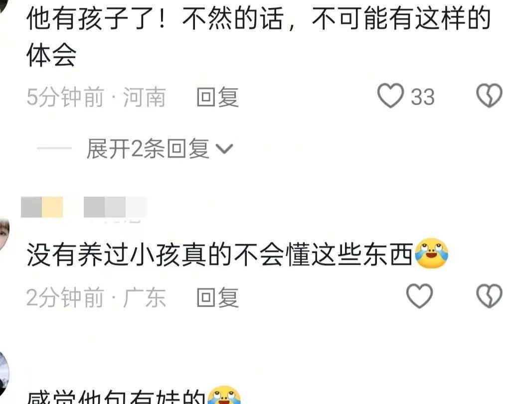Select the comment 没有养过小孩真的不会懂 text
The width and height of the screenshot is (532, 404).
(x=220, y=254)
